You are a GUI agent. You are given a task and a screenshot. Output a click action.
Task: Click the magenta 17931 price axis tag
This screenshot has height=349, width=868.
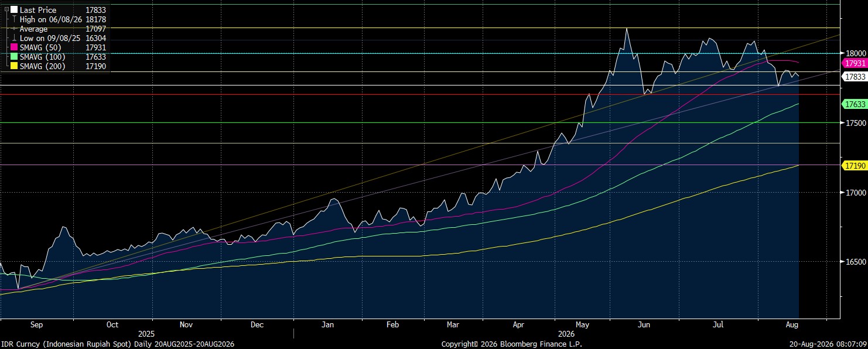(854, 63)
